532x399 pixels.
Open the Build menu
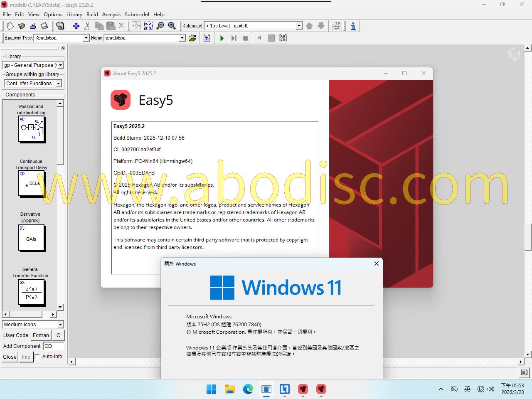coord(92,14)
